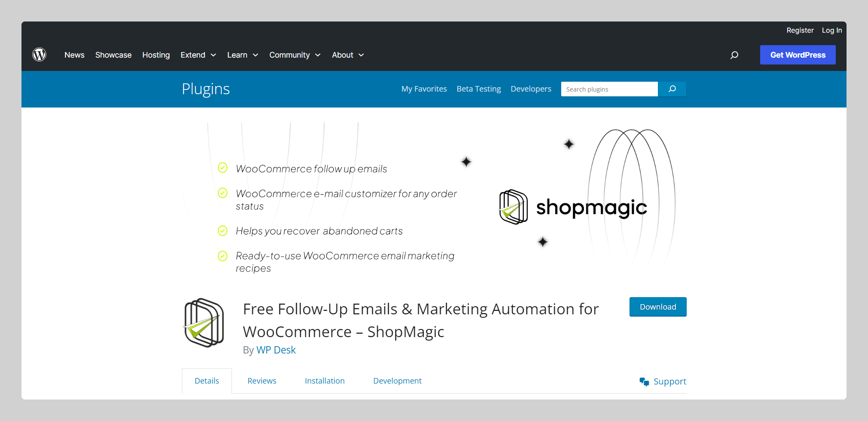Open the Installation tab
This screenshot has width=868, height=421.
(x=324, y=381)
